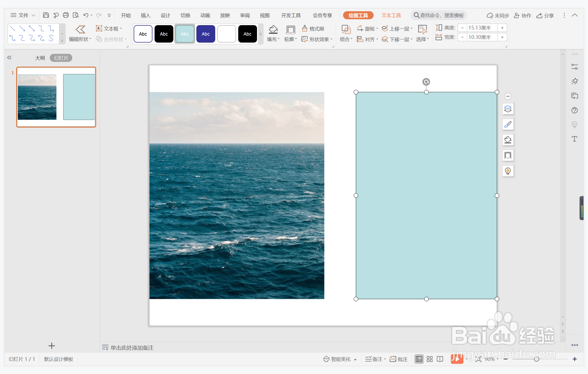The width and height of the screenshot is (588, 374).
Task: Click the save icon in quick toolbar
Action: tap(46, 15)
